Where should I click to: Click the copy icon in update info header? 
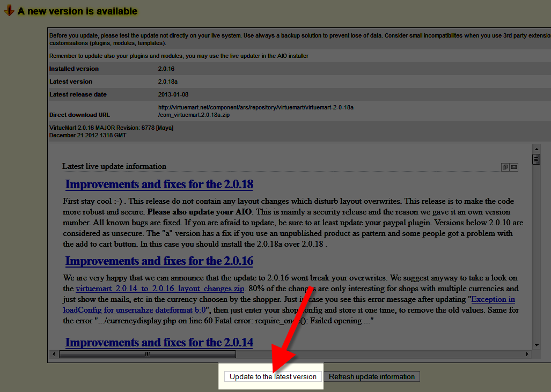[x=505, y=167]
